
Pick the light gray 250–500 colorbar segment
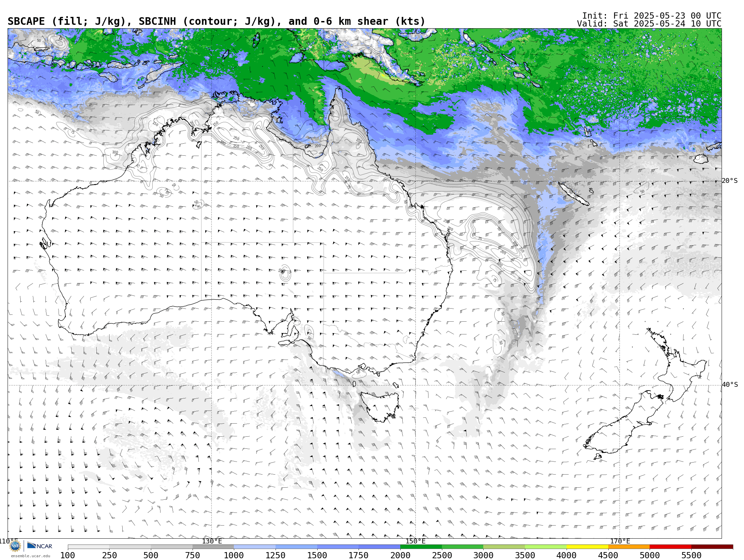tap(130, 547)
